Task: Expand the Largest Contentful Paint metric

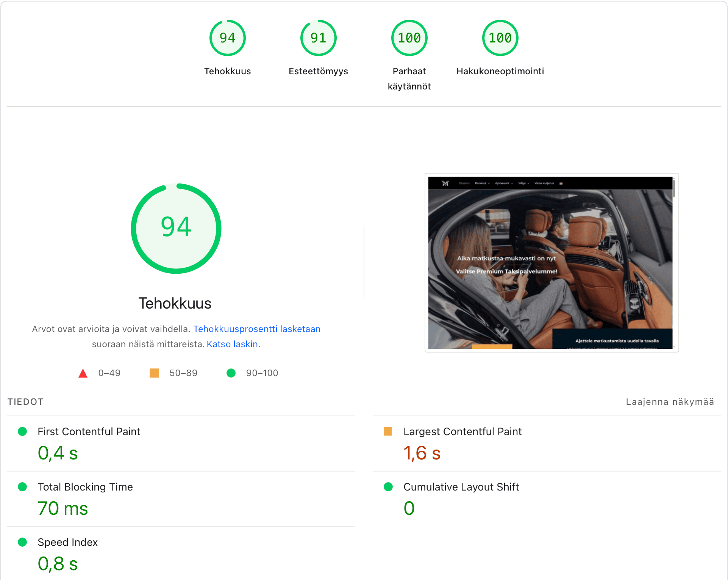Action: [462, 431]
